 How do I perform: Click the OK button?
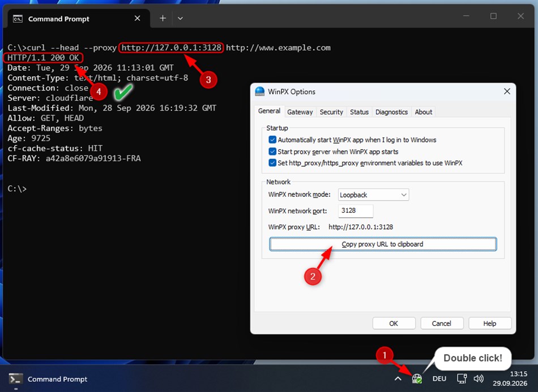click(x=394, y=323)
